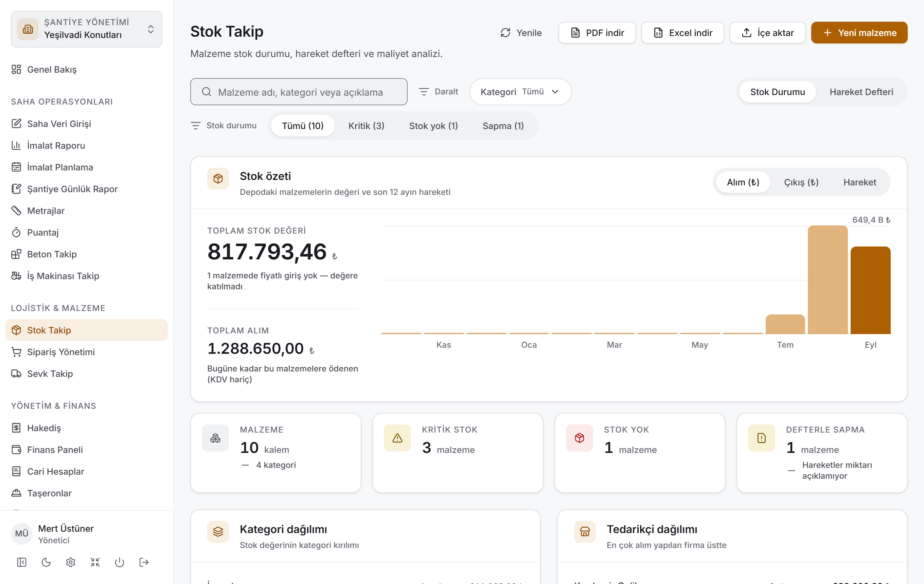The image size is (924, 584).
Task: Click the İçe aktar import button
Action: point(767,33)
